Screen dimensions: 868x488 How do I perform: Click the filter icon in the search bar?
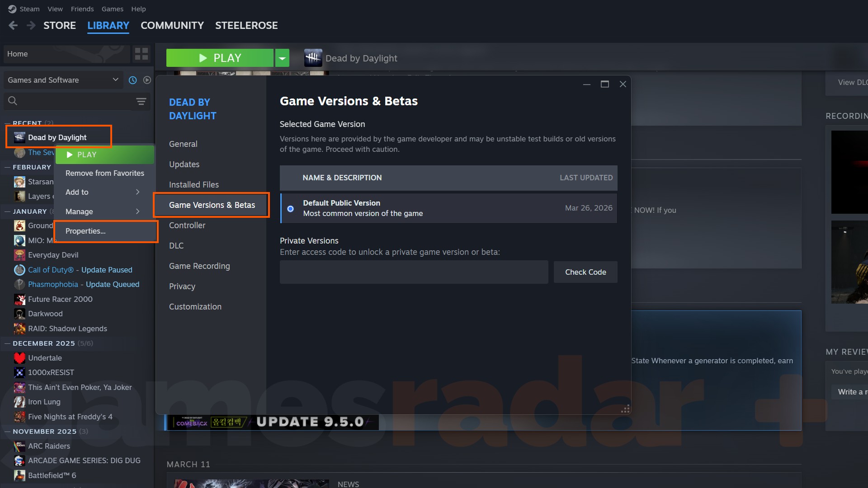click(x=141, y=101)
